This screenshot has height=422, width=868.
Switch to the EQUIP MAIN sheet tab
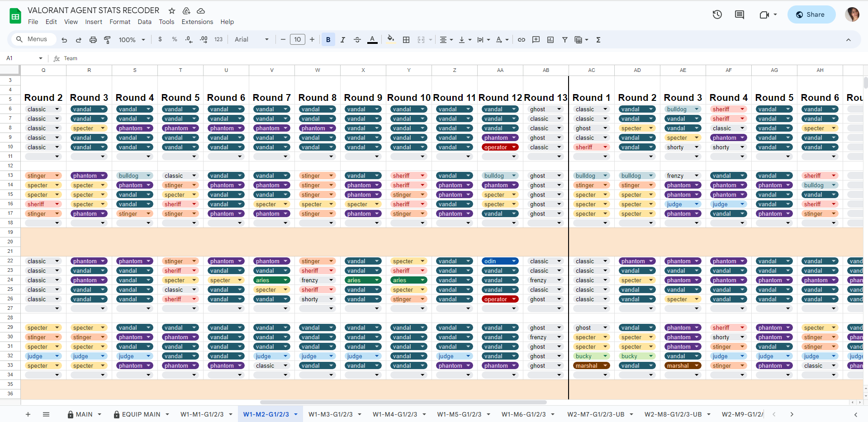point(141,414)
